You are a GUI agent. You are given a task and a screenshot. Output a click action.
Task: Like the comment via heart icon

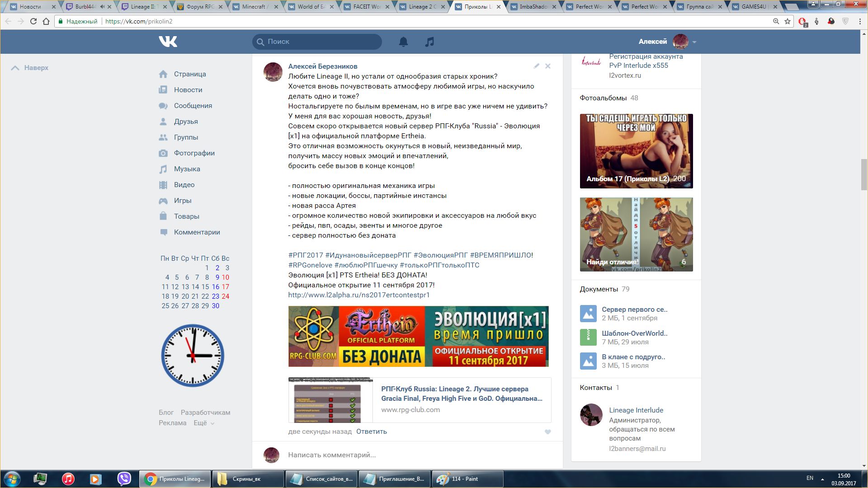click(x=547, y=432)
